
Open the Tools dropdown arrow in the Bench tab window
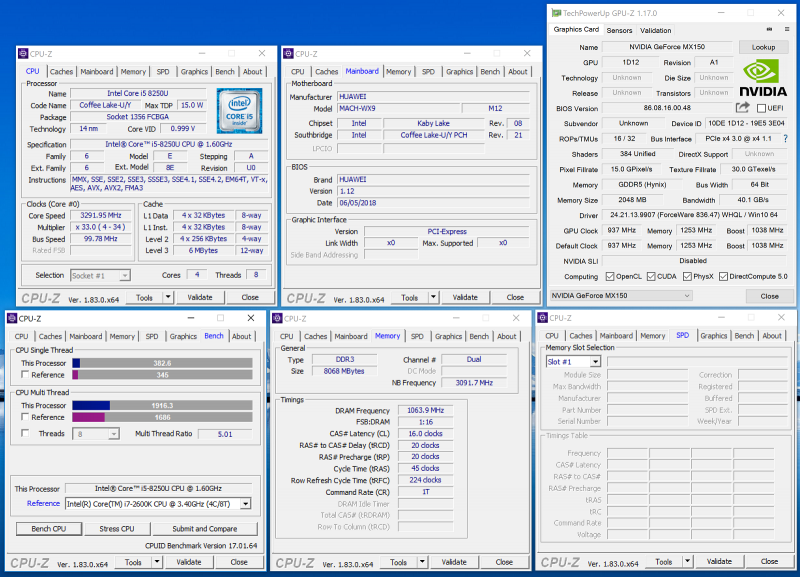click(x=157, y=562)
